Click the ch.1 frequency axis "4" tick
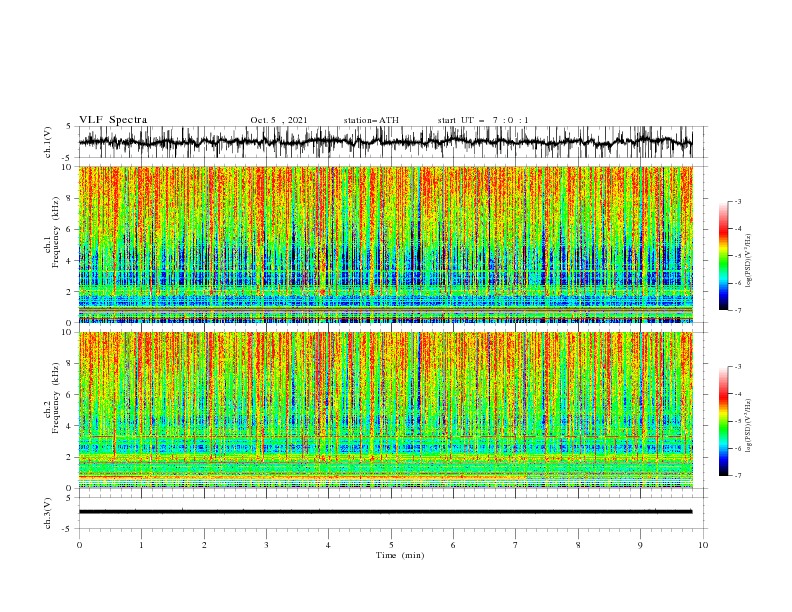Image resolution: width=792 pixels, height=612 pixels. point(69,261)
